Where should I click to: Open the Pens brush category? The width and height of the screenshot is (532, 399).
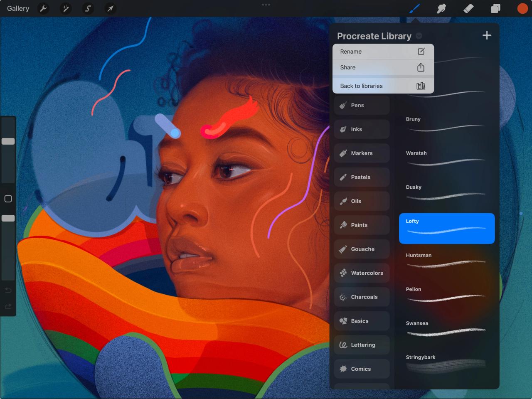(361, 105)
